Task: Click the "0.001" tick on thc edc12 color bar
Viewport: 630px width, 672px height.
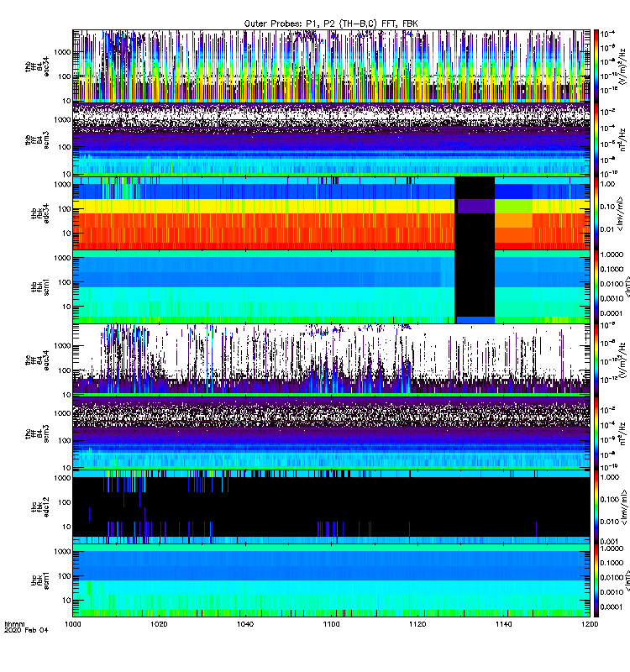Action: [610, 541]
